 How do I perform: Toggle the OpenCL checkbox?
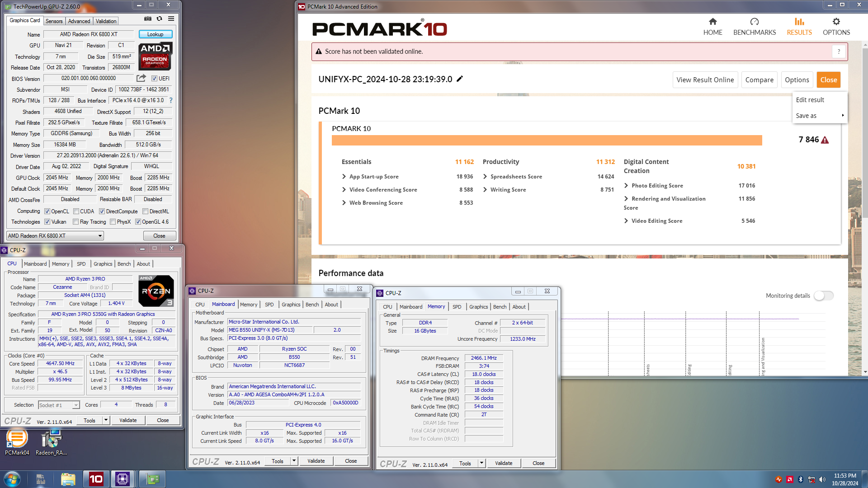pyautogui.click(x=47, y=211)
